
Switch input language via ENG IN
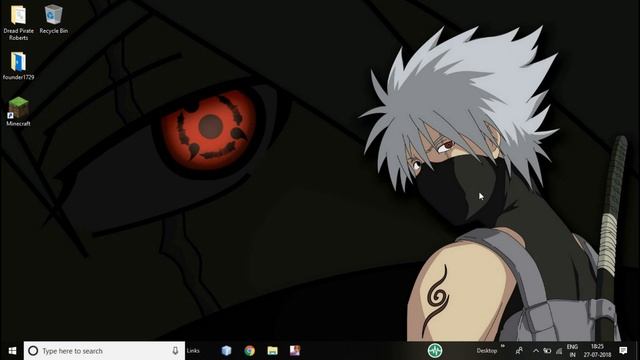click(572, 351)
